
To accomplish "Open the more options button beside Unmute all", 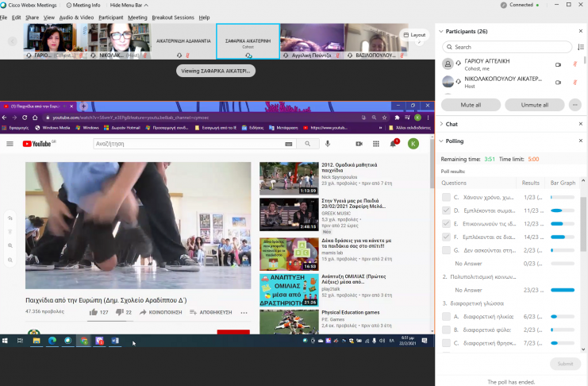I will click(x=575, y=105).
